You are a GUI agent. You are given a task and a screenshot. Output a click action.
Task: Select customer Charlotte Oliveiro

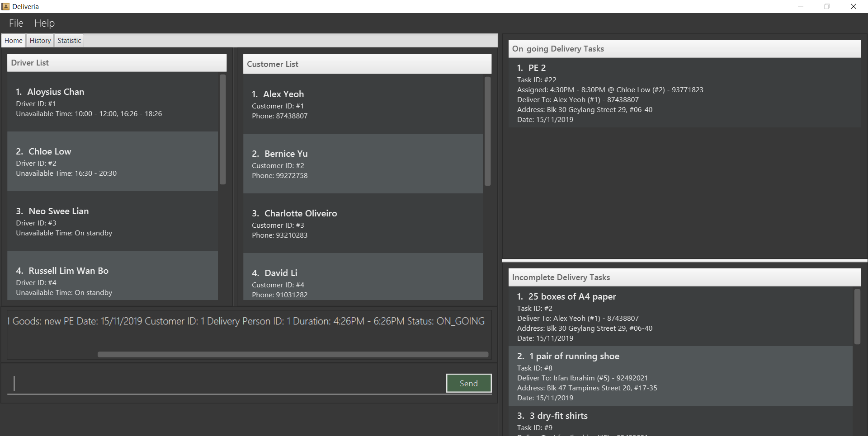click(x=363, y=223)
